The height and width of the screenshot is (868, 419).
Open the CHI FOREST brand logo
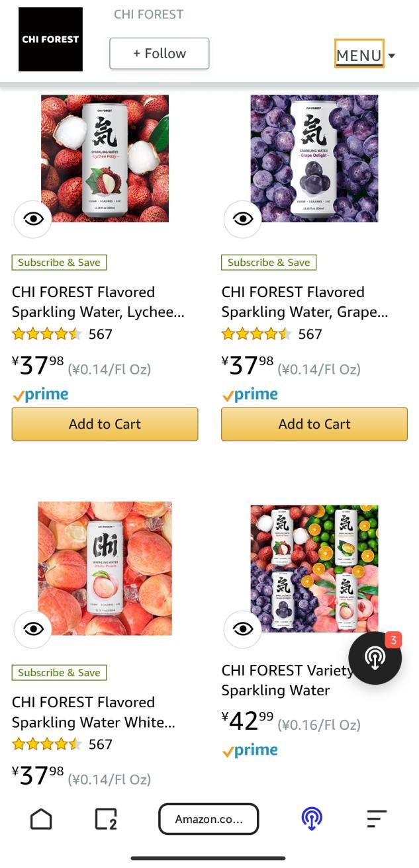coord(50,39)
